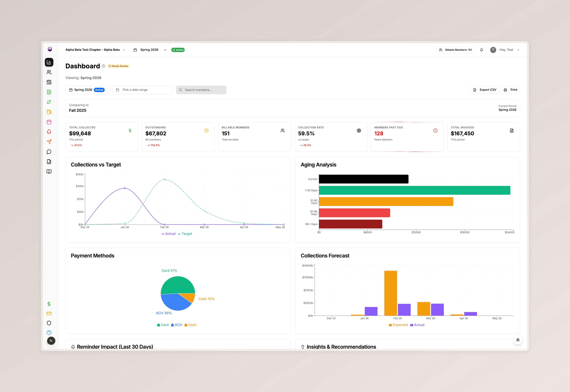Toggle the Expected series in Collections Forecast
Screen dimensions: 570x392
coord(398,325)
